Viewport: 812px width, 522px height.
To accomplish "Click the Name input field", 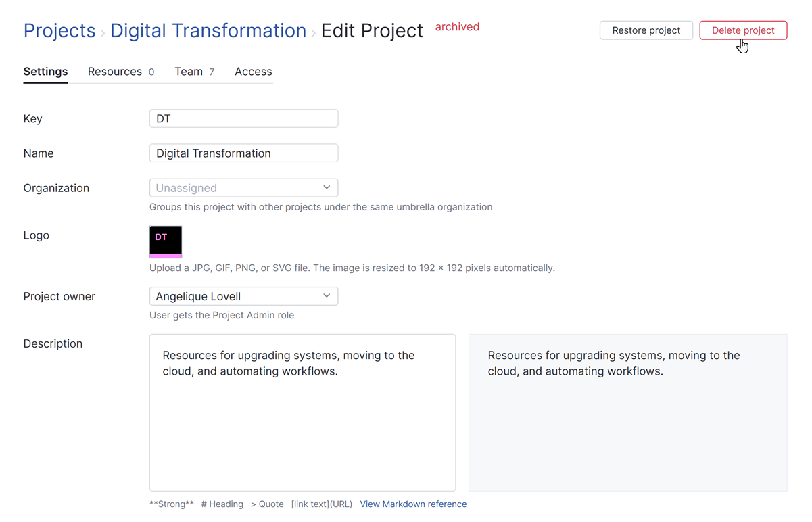I will point(243,153).
